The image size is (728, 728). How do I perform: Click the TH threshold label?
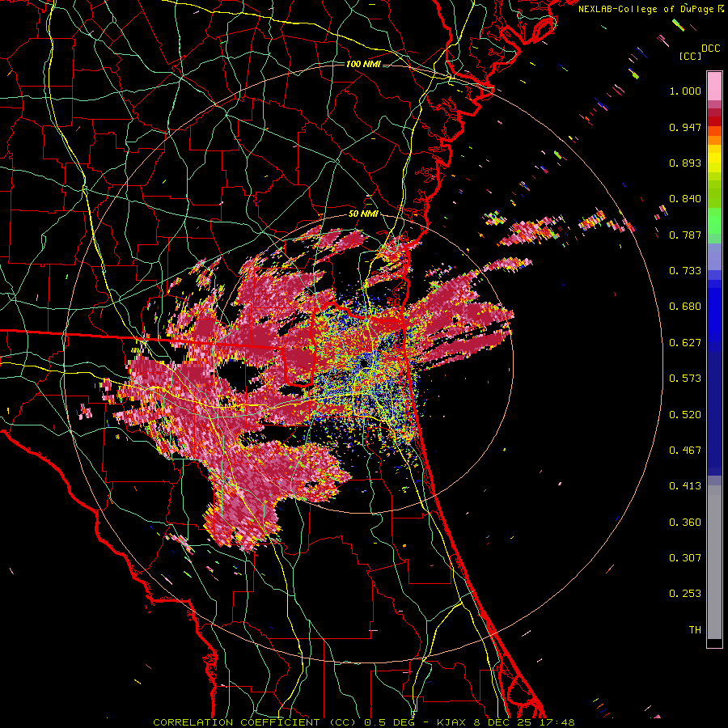click(695, 630)
